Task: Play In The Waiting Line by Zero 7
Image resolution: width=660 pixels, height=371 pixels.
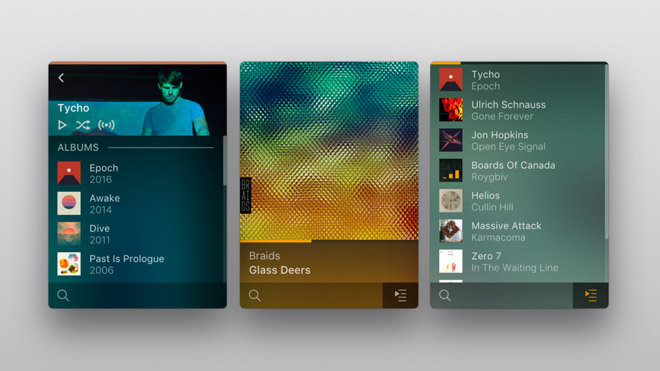Action: [x=517, y=262]
